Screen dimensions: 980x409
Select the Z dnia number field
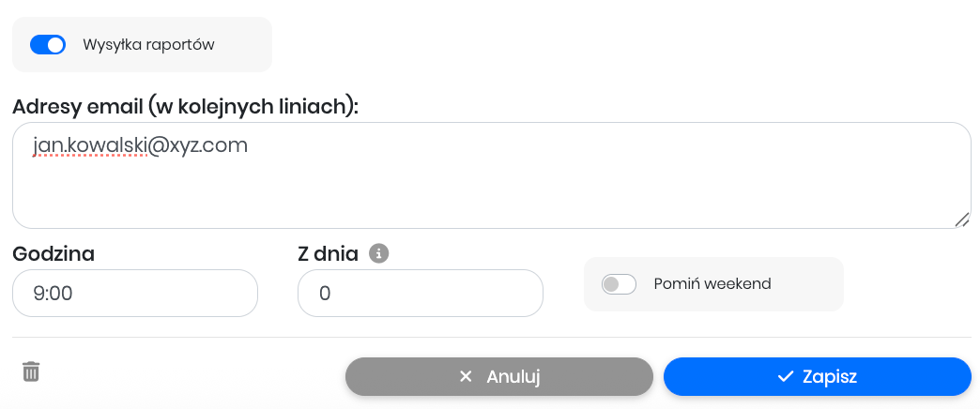(420, 294)
